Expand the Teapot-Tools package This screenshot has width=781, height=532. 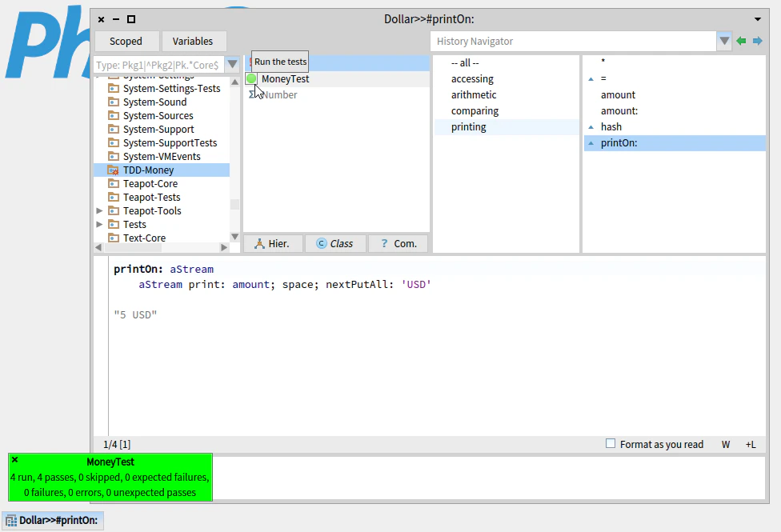(99, 210)
